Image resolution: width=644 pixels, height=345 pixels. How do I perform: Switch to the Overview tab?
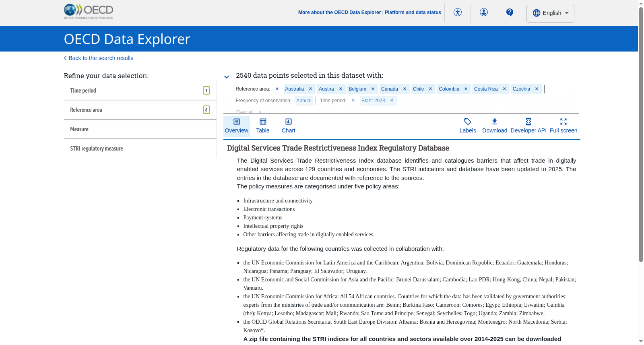[x=237, y=126]
